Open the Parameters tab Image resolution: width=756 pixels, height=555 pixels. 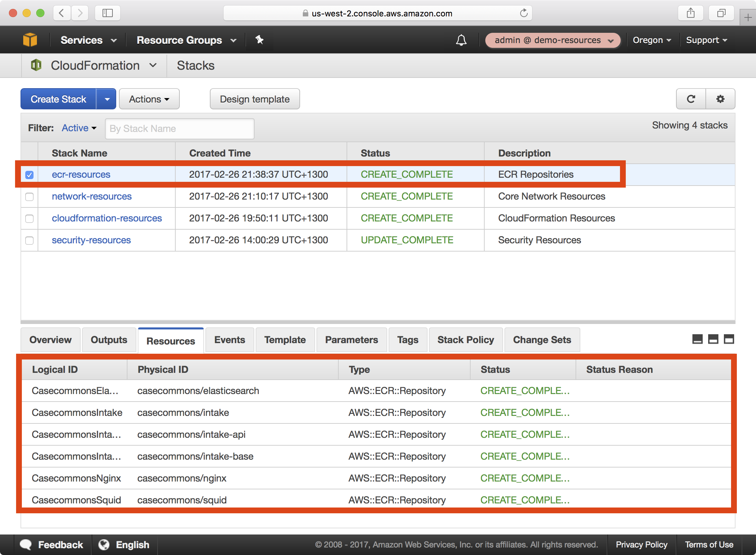pyautogui.click(x=352, y=340)
